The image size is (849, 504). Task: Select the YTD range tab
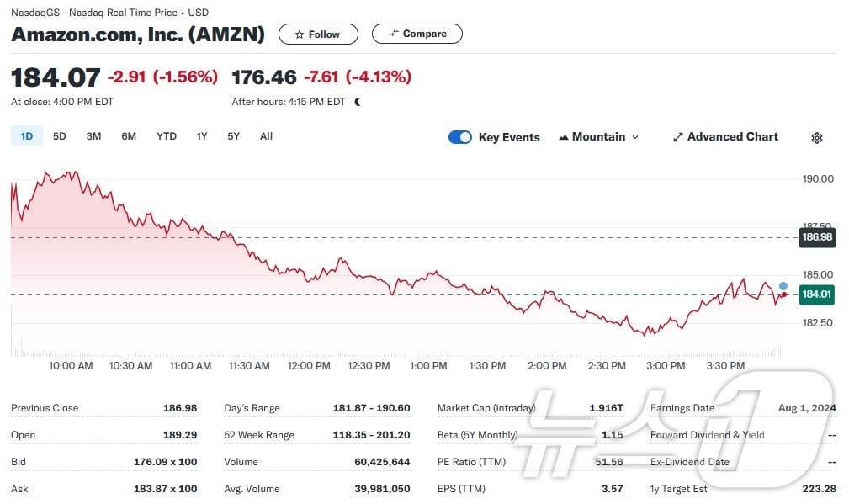coord(167,136)
